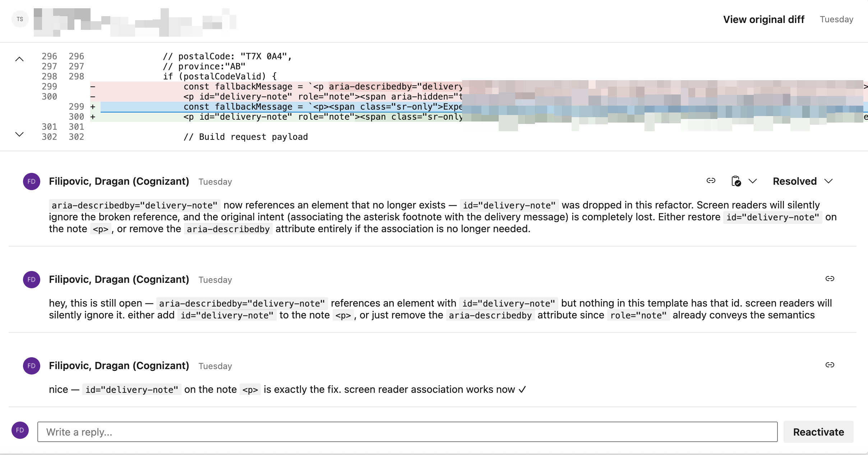Click View original diff link
The image size is (868, 455).
point(763,19)
